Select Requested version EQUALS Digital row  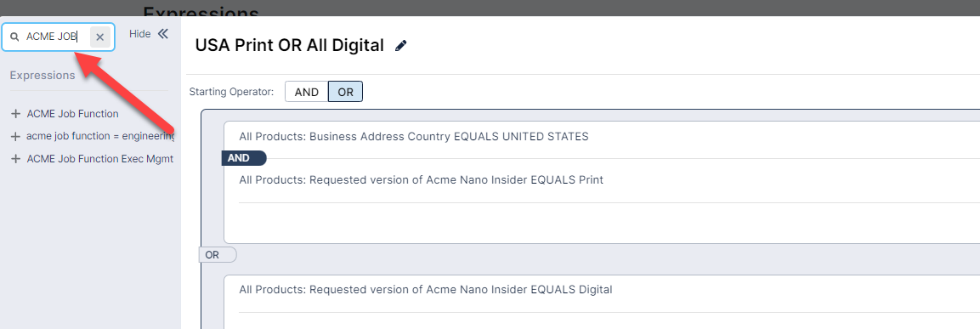click(x=426, y=290)
